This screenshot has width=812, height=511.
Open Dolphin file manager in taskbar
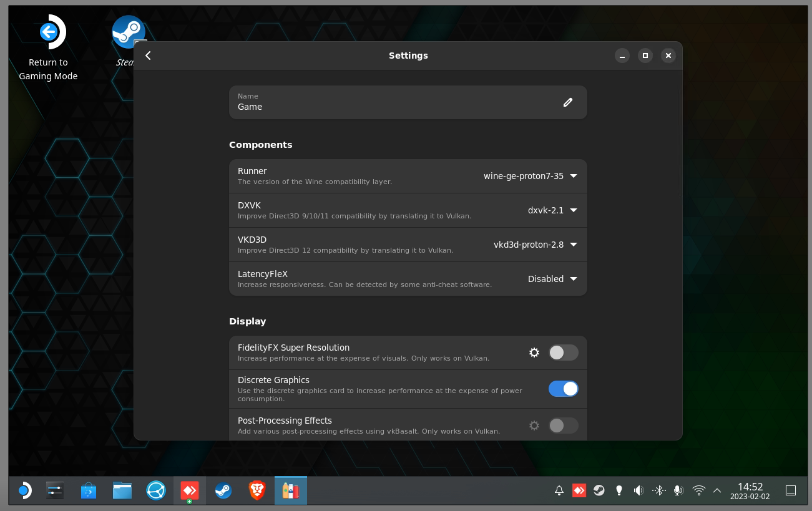(x=122, y=491)
